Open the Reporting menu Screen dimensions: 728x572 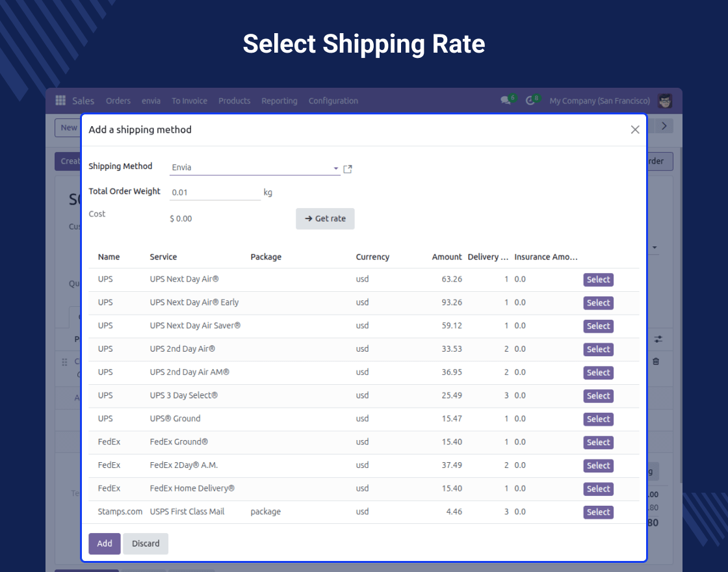click(x=279, y=101)
